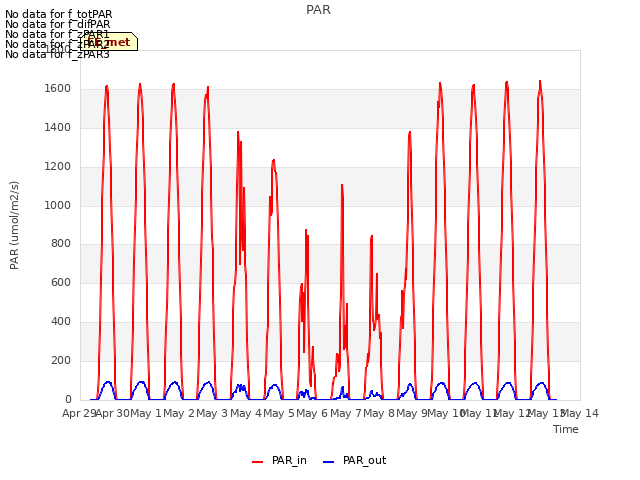Viewport: 640px width, 480px height.
Task: Click the blue PAR_out legend swatch
Action: [329, 462]
